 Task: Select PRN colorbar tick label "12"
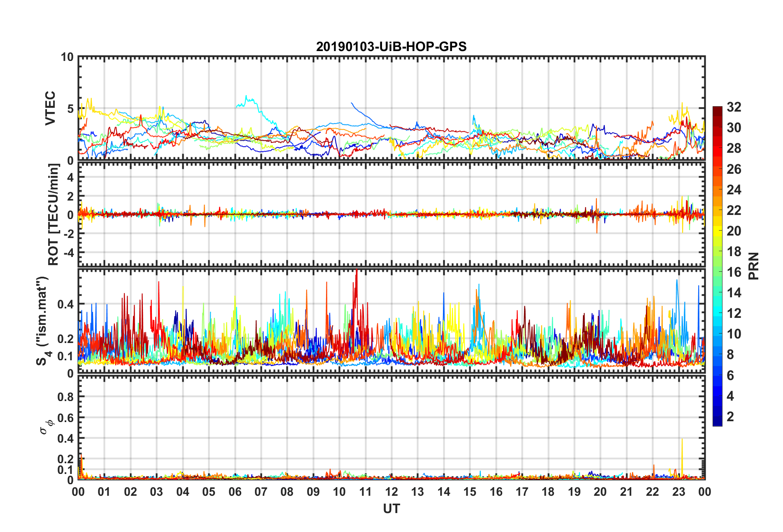(734, 313)
